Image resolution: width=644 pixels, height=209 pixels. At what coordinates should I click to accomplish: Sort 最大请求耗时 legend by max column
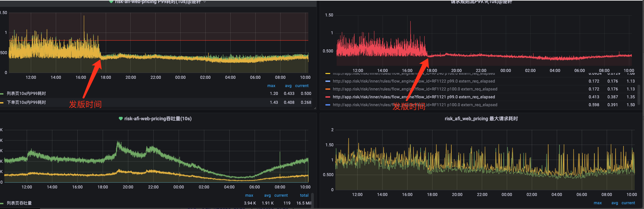597,203
